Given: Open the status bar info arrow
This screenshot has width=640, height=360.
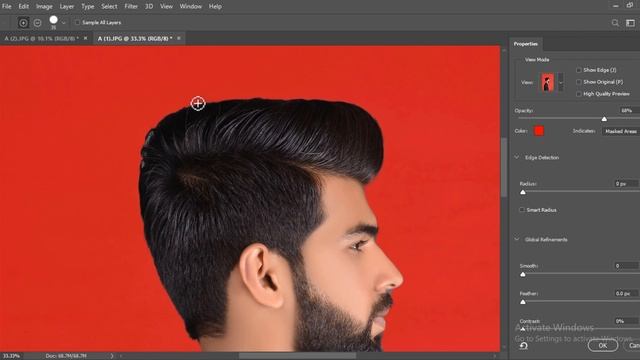Looking at the screenshot, I should click(111, 356).
